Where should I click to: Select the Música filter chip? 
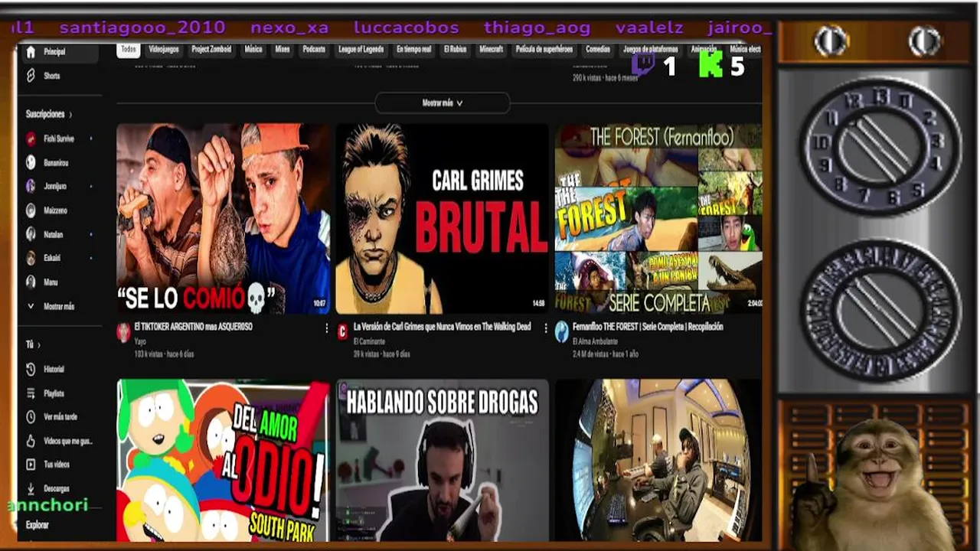[x=253, y=49]
